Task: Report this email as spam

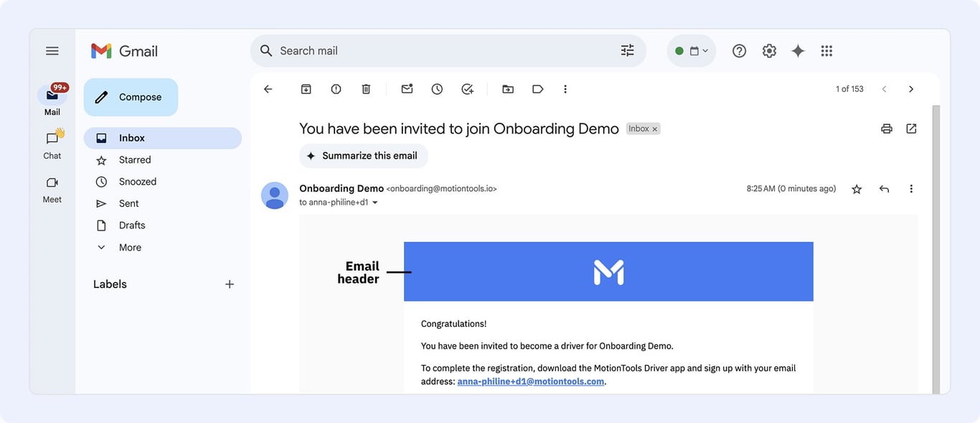Action: point(336,89)
